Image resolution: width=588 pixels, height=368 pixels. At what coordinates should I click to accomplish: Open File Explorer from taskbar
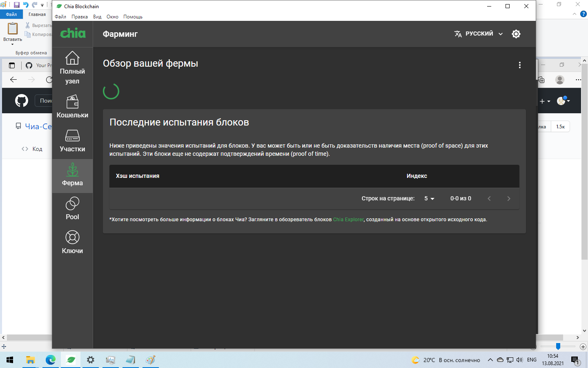[x=31, y=360]
